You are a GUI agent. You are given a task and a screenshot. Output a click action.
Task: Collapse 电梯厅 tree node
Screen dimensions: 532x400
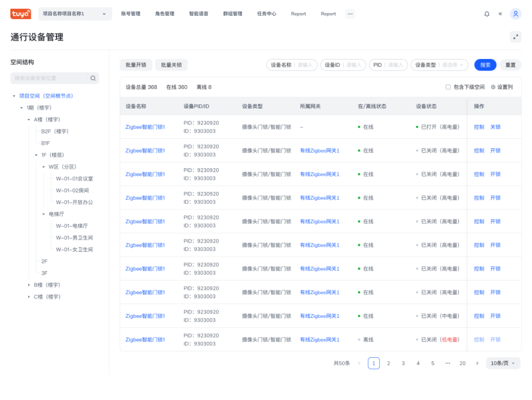tap(43, 214)
